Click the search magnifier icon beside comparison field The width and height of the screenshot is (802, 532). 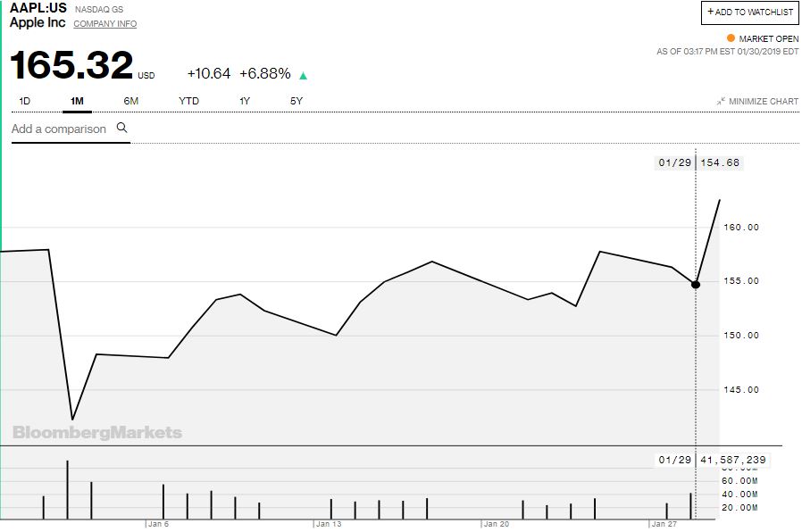pos(121,128)
